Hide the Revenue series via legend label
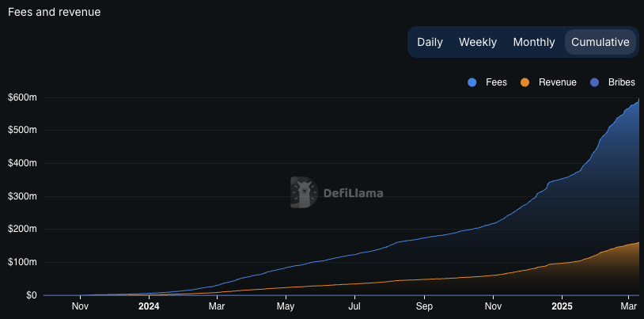This screenshot has width=644, height=319. click(x=557, y=82)
